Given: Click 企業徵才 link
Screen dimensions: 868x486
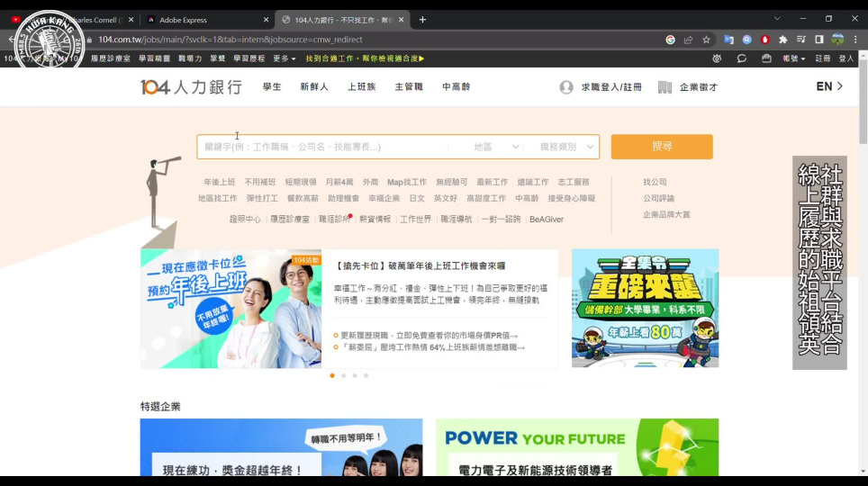Looking at the screenshot, I should (x=698, y=87).
